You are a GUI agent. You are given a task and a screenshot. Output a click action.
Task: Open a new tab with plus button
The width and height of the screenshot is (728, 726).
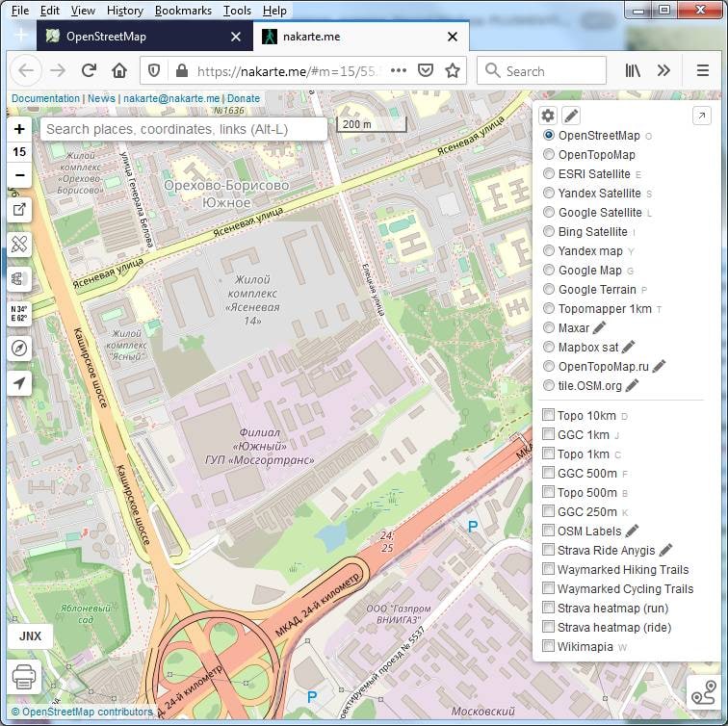point(21,36)
